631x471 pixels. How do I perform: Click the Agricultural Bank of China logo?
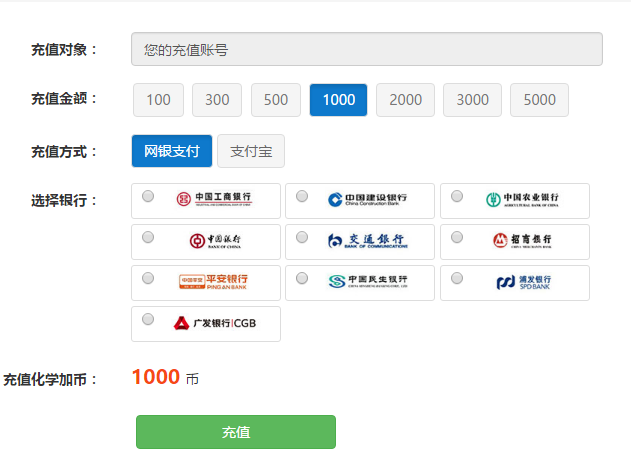[522, 200]
